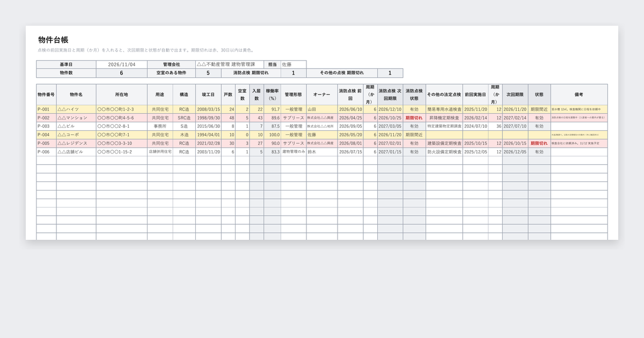Screen dimensions: 644x338
Task: Select the P-003 property number cell
Action: click(46, 126)
